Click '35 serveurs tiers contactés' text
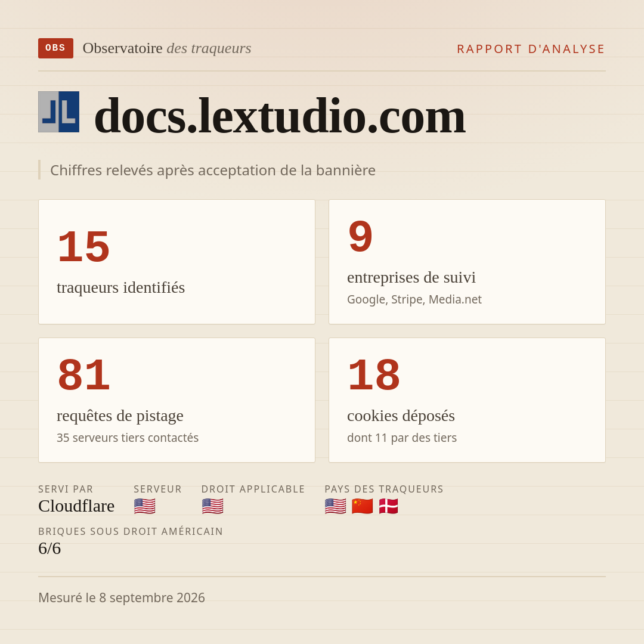The width and height of the screenshot is (644, 644). 128,438
